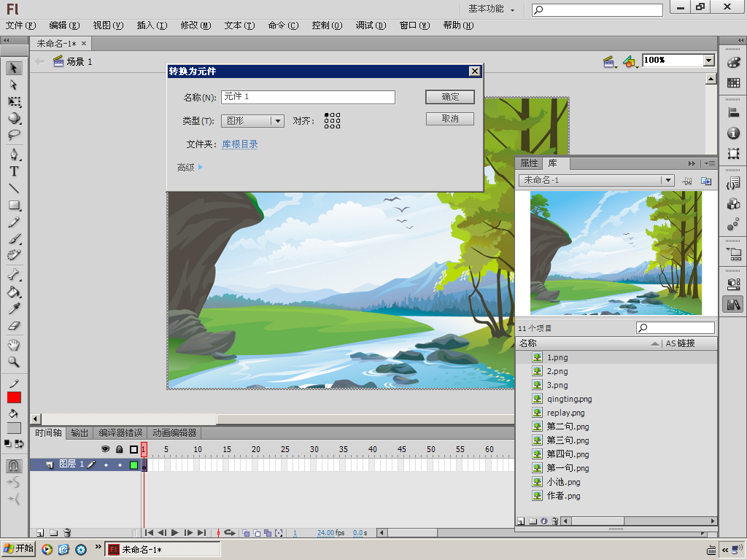Open the stage zoom percentage dropdown
Screen dimensions: 747x560
tap(708, 61)
